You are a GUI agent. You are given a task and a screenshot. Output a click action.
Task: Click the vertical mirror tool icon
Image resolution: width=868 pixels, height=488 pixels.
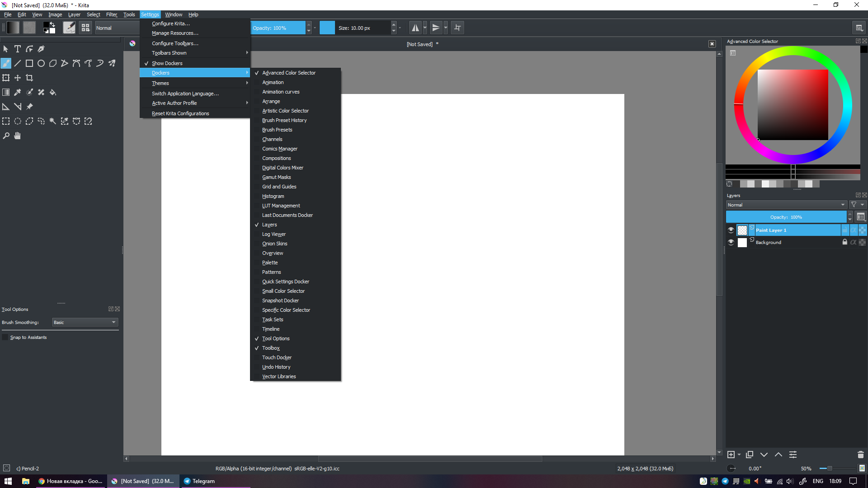pos(436,28)
